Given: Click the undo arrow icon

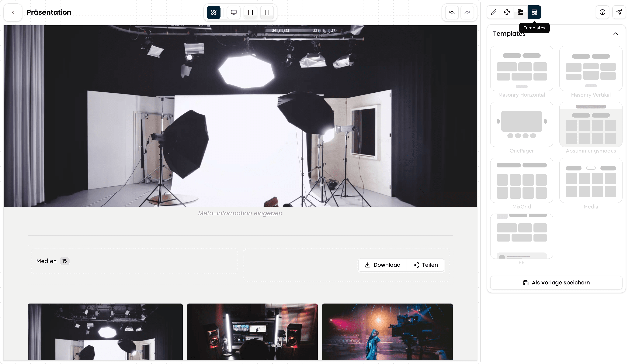Looking at the screenshot, I should point(452,12).
